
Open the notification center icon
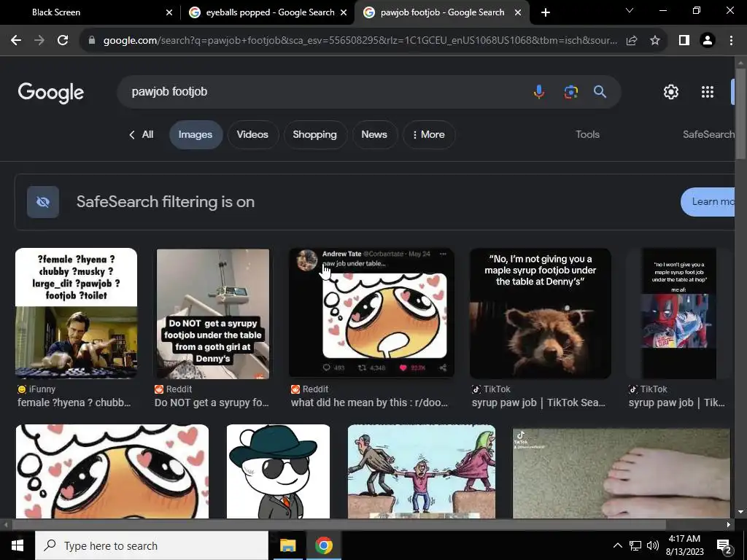[724, 546]
